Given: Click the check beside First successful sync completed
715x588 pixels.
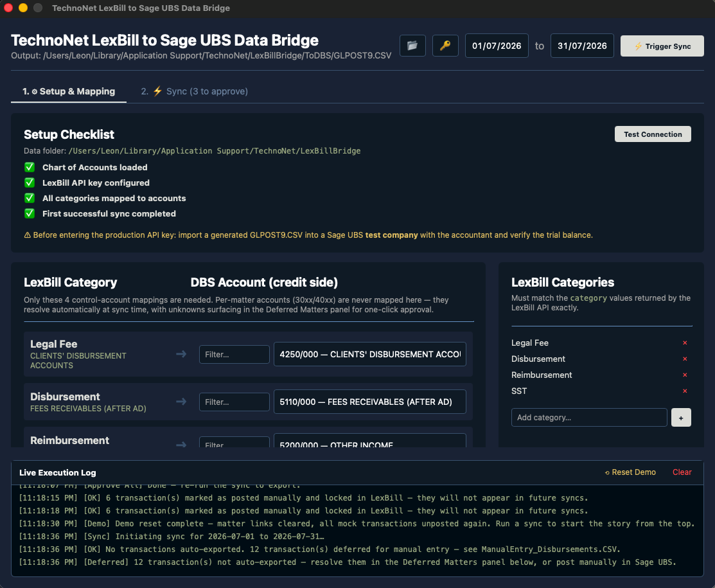Looking at the screenshot, I should pyautogui.click(x=30, y=213).
